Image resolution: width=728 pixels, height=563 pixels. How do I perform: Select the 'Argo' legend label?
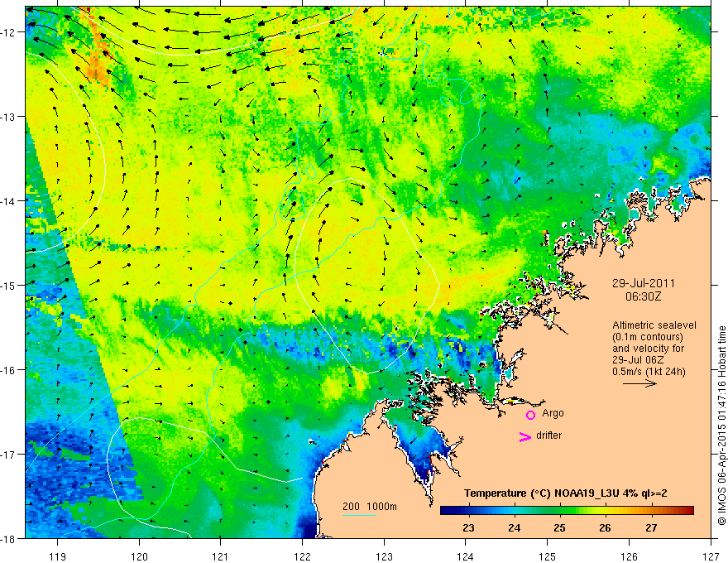click(x=553, y=413)
